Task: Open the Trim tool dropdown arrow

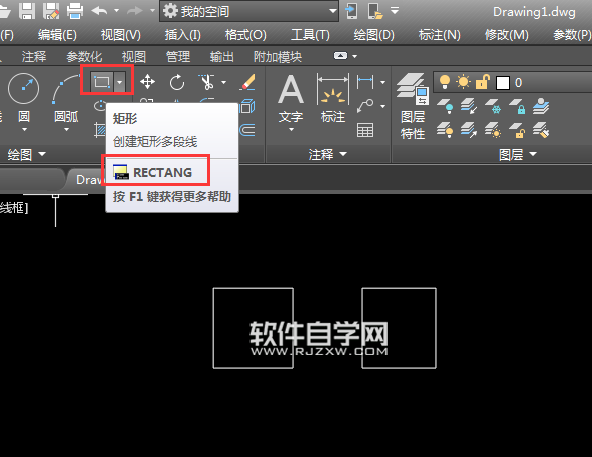Action: click(x=224, y=82)
